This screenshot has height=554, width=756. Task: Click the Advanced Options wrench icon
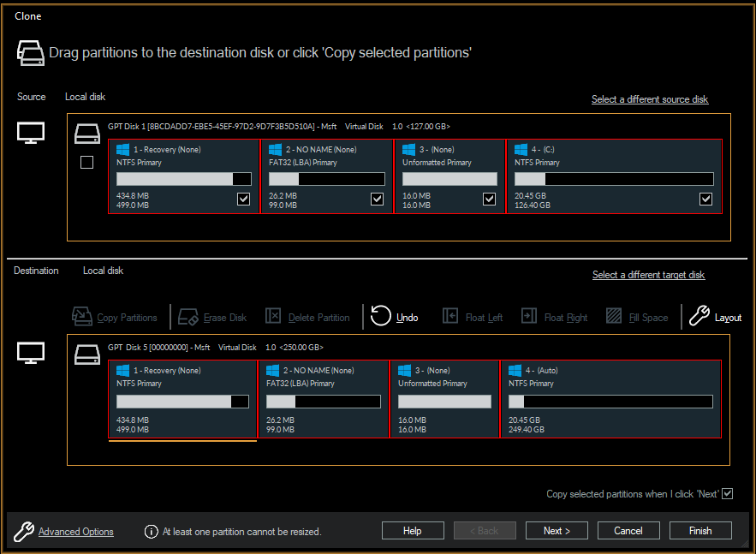[23, 531]
